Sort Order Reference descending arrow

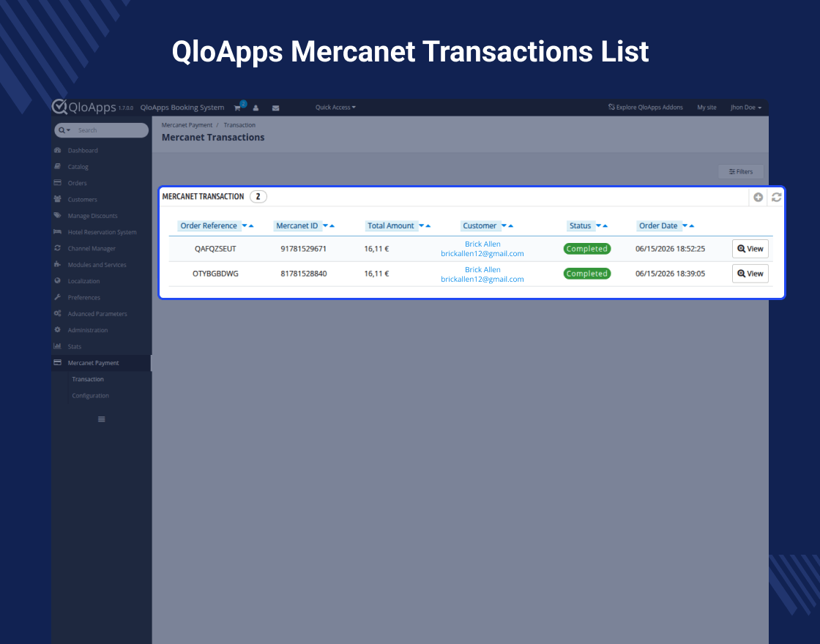[245, 226]
